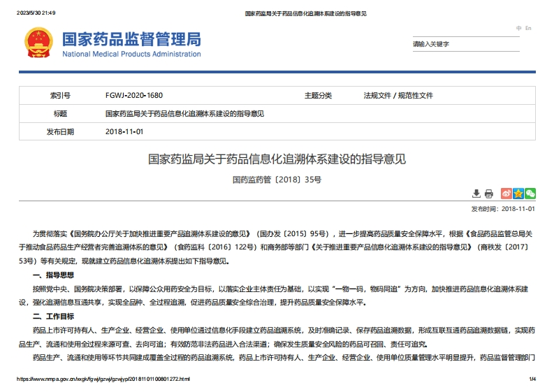Click the download icon above the publish date
Screen dimensions: 554x392
click(x=476, y=194)
